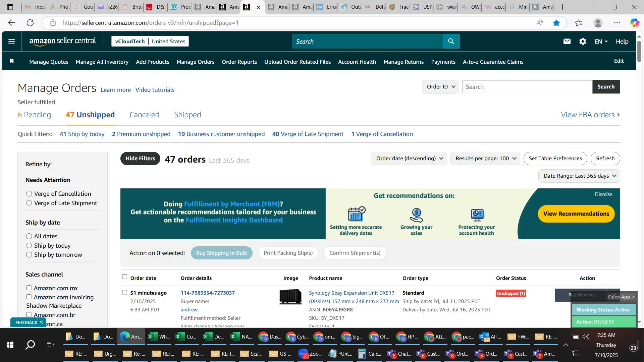Click the teal search magnifier button
Image resolution: width=644 pixels, height=362 pixels.
coord(451,41)
